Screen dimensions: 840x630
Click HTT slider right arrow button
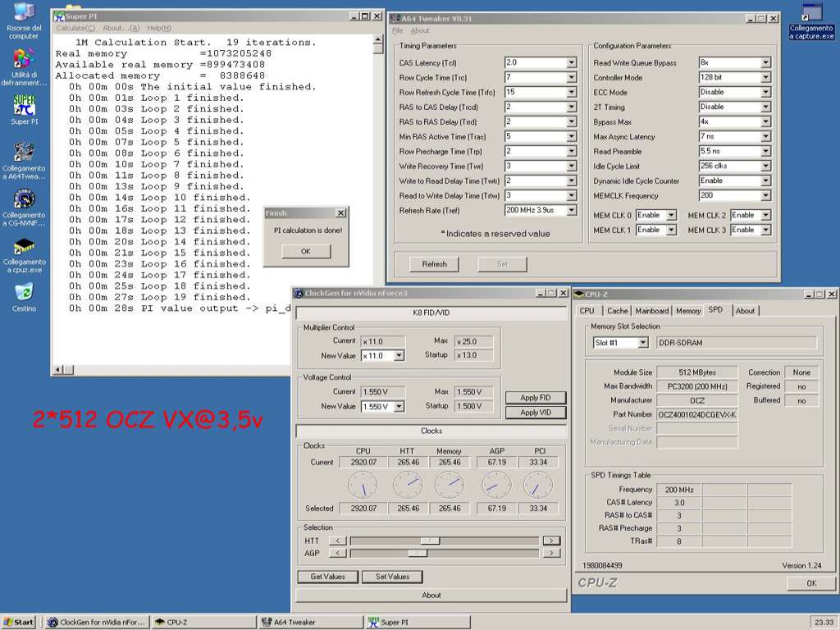pos(551,541)
